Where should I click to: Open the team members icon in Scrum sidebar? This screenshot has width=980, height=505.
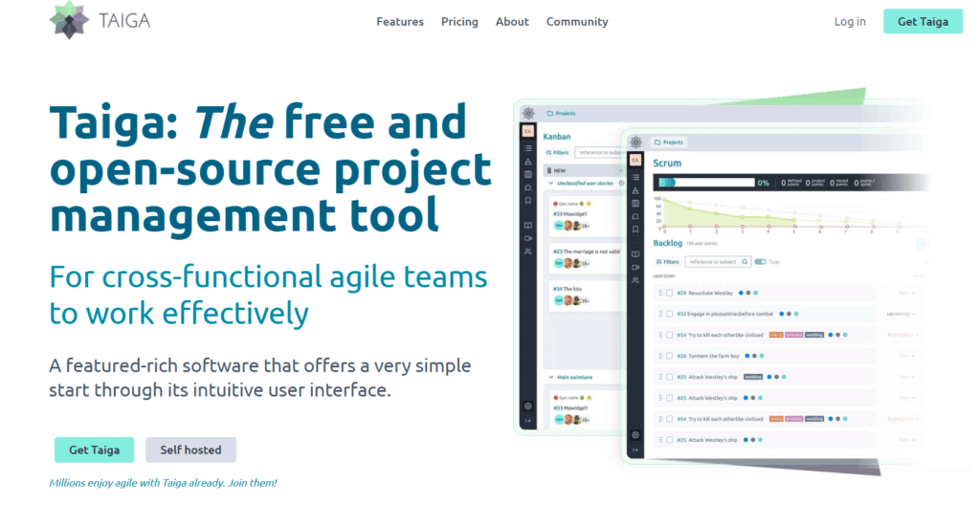(635, 280)
